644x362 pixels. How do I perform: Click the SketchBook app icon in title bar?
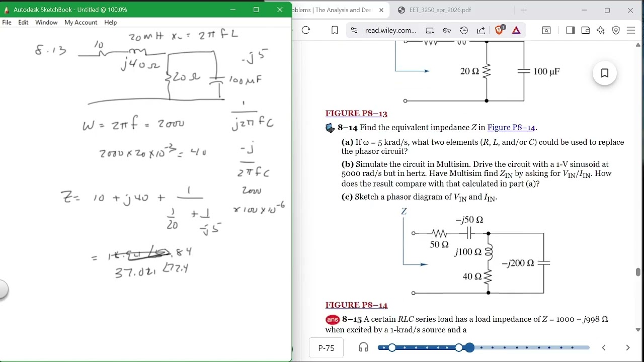[7, 10]
